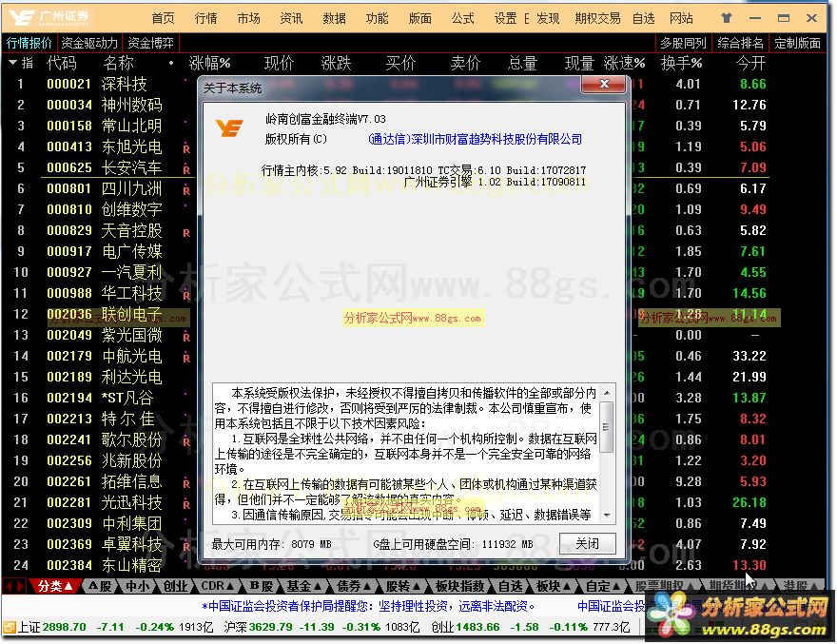Expand the 自定 bottom tab
Viewport: 837px width, 644px height.
pos(604,586)
